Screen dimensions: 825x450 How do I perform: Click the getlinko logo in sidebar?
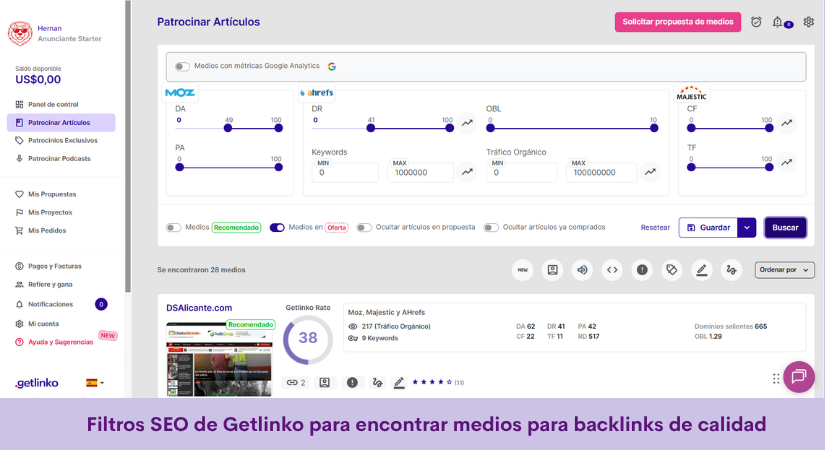36,383
